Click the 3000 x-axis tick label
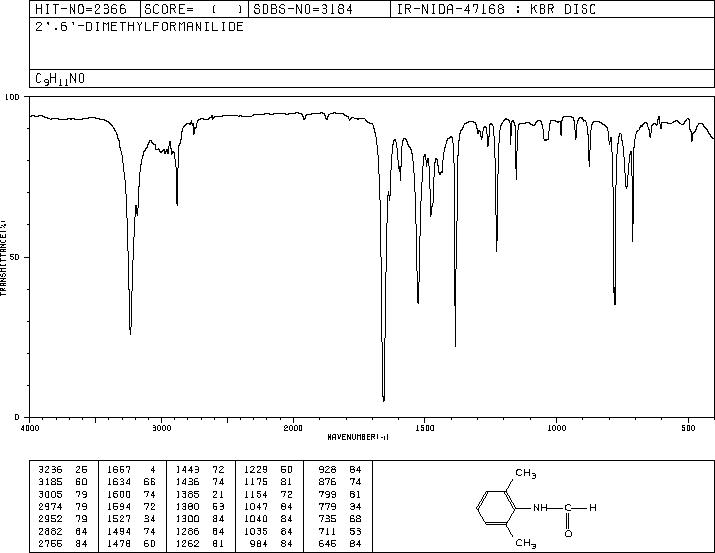 click(161, 428)
